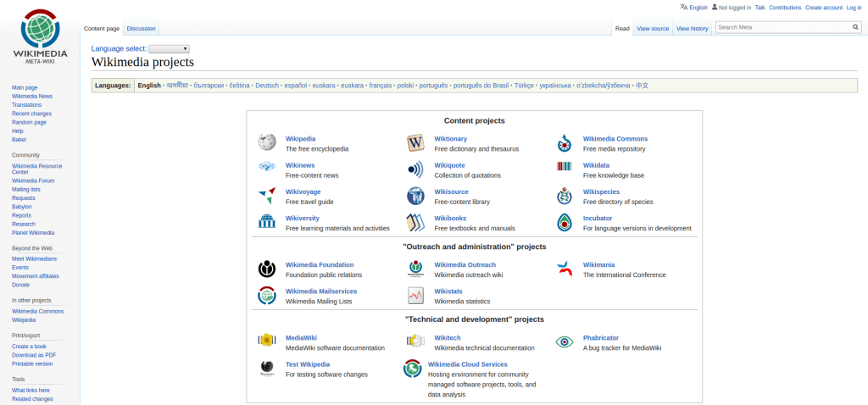Open the View history tab

(692, 28)
